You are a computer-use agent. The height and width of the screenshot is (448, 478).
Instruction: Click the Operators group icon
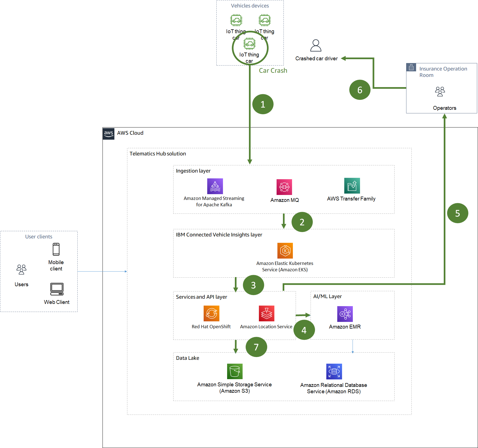coord(440,92)
